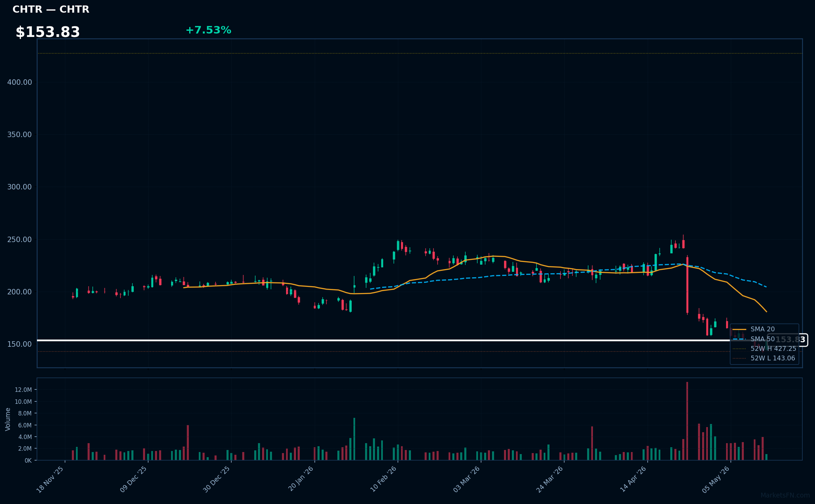Screen dimensions: 815x504
Task: Click the 350.00 price axis label
Action: 20,134
